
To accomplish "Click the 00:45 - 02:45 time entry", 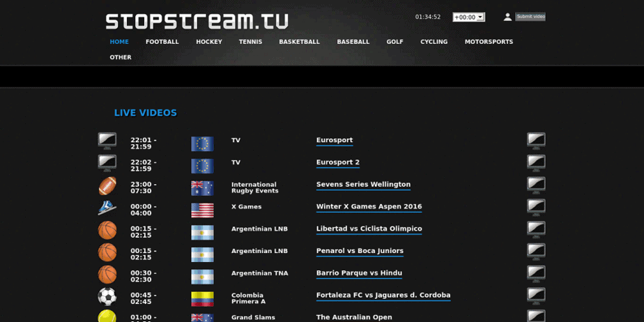I will pyautogui.click(x=144, y=298).
